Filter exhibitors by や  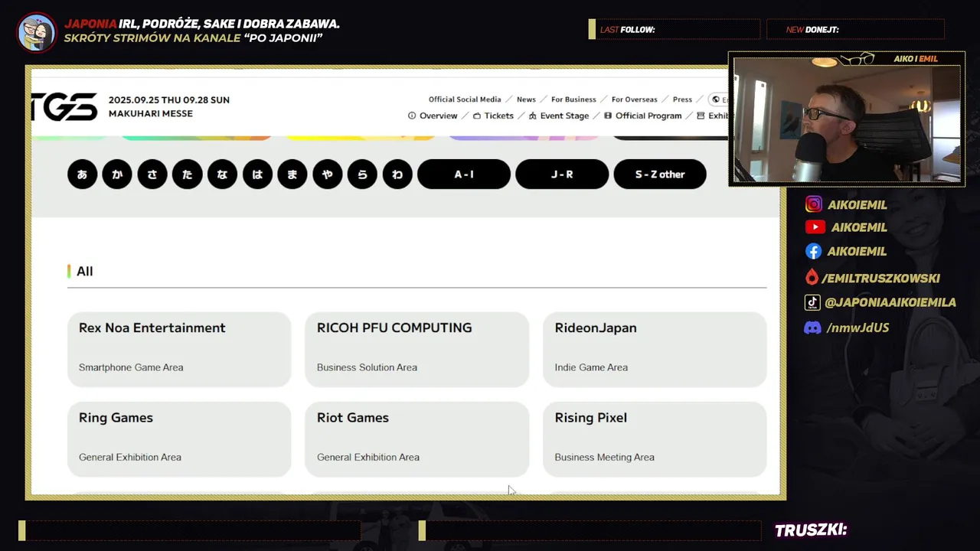click(327, 174)
